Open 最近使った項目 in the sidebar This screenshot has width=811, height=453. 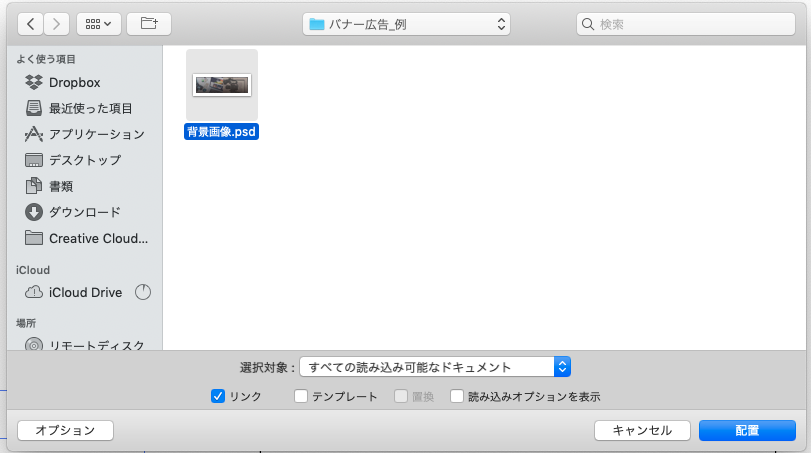pyautogui.click(x=90, y=108)
